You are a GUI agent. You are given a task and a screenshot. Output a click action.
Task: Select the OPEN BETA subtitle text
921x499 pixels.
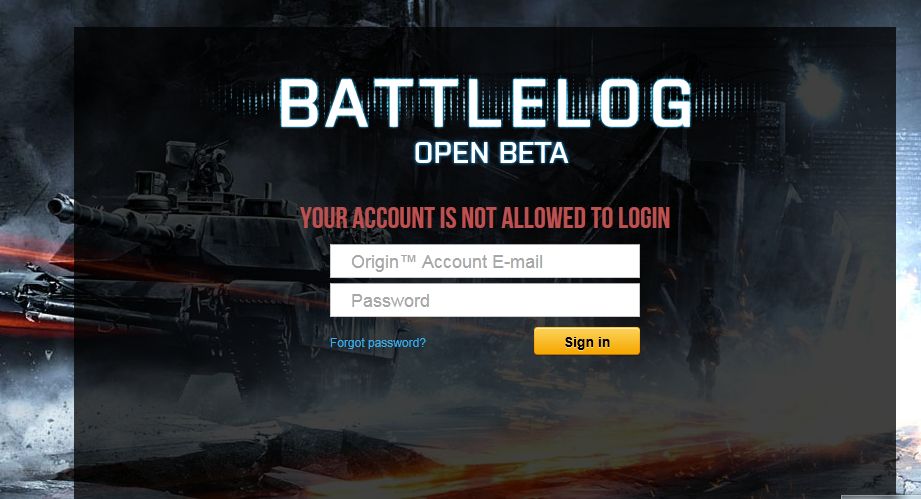pyautogui.click(x=491, y=153)
